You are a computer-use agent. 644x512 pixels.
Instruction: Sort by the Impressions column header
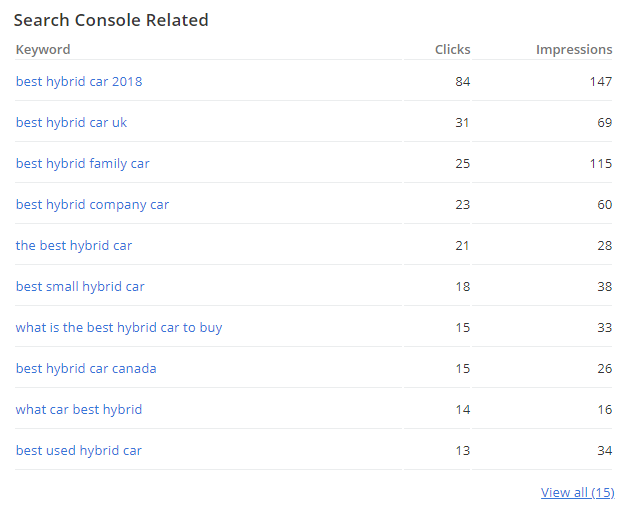pyautogui.click(x=574, y=49)
